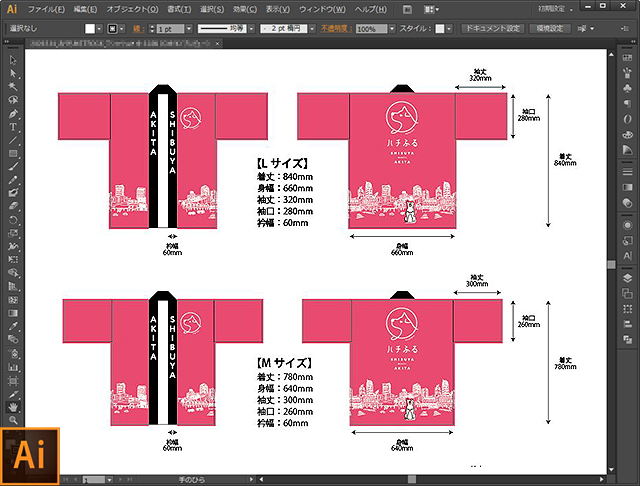Click the ドキュメント設定 button

490,29
